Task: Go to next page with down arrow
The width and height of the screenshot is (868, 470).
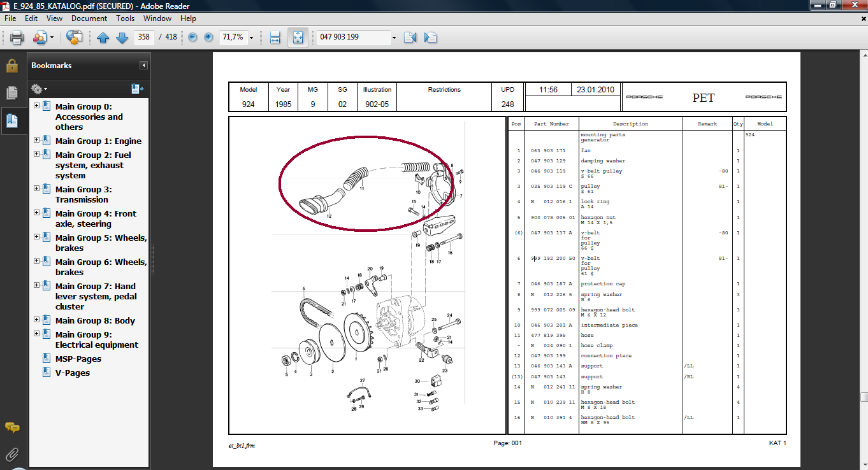Action: (x=122, y=38)
